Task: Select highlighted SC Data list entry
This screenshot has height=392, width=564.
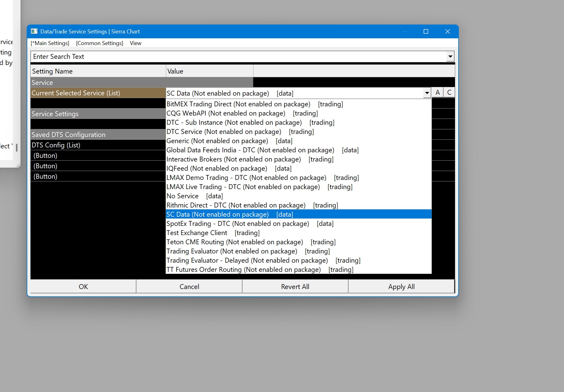Action: (299, 214)
